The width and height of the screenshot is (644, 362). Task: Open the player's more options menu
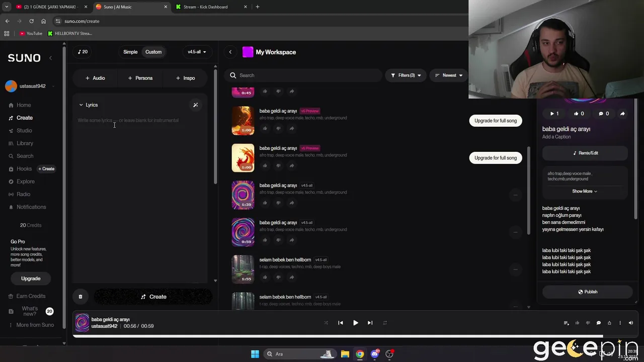click(x=620, y=323)
